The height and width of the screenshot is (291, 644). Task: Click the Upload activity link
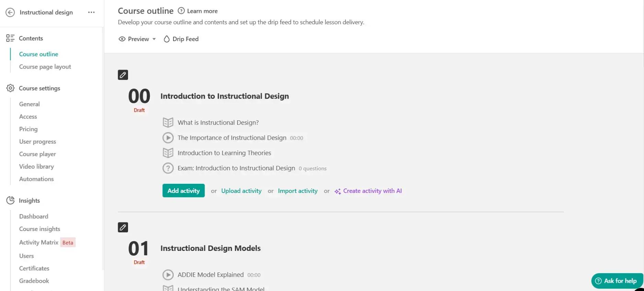241,191
